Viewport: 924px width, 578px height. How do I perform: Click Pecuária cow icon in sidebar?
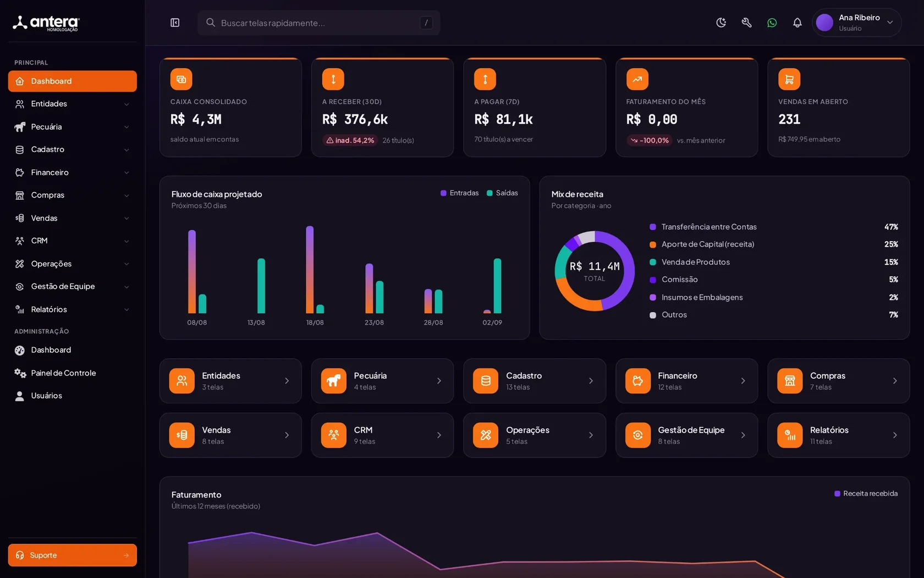click(20, 127)
